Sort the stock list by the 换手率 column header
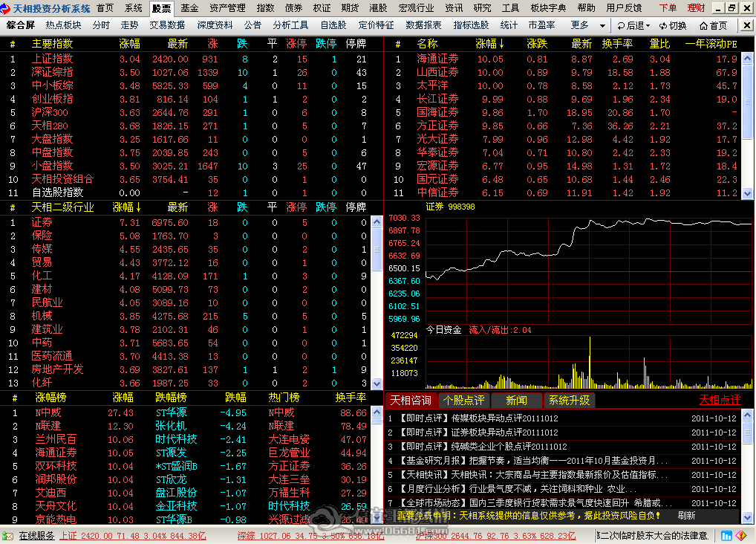The height and width of the screenshot is (544, 756). tap(617, 44)
